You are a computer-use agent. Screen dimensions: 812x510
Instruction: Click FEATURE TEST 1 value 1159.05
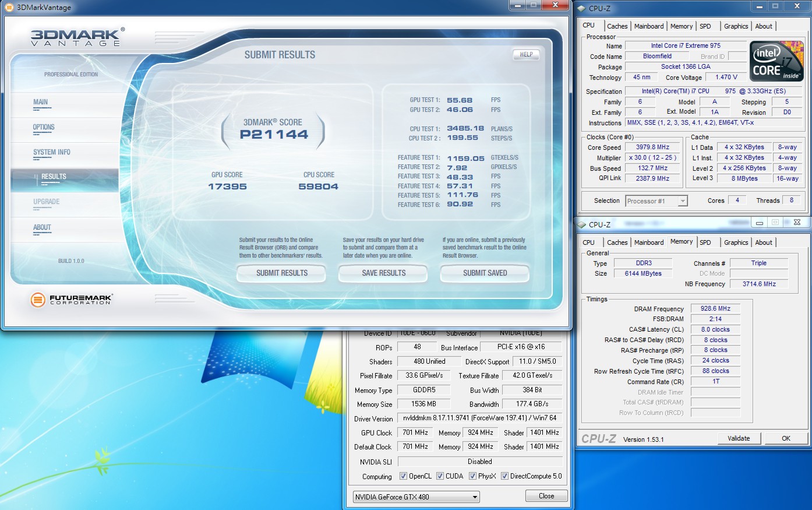[x=465, y=158]
